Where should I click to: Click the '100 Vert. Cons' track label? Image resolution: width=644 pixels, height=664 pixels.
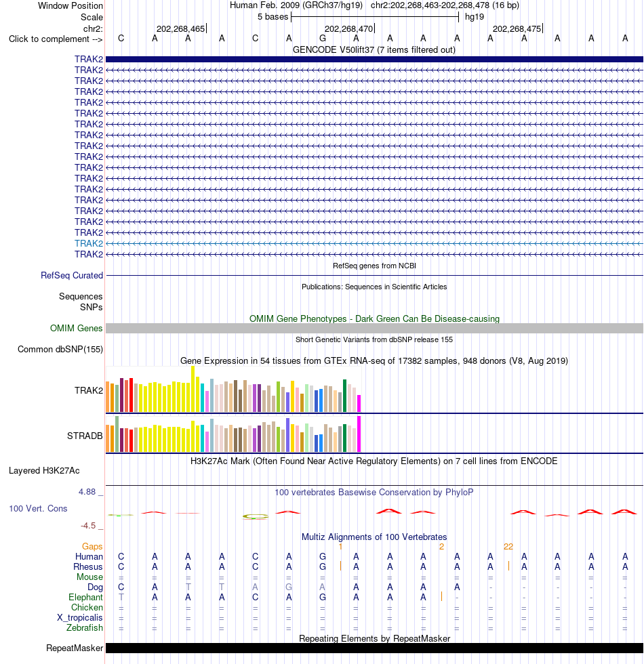pyautogui.click(x=38, y=509)
